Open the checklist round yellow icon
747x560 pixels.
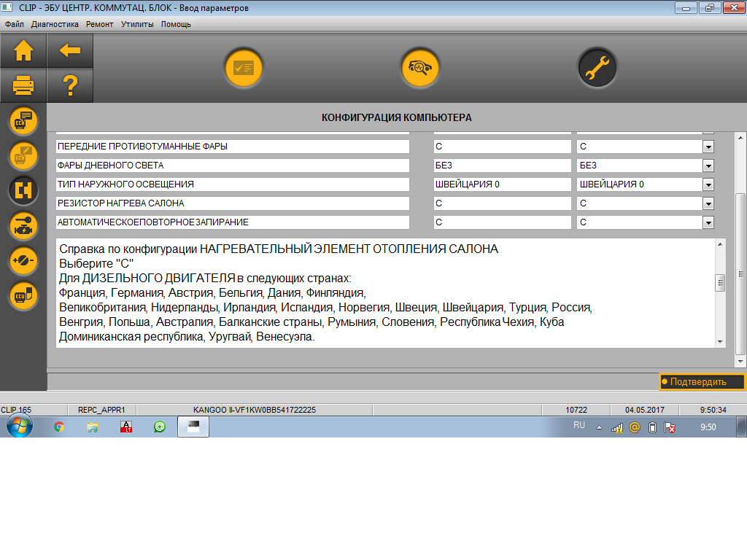(244, 68)
